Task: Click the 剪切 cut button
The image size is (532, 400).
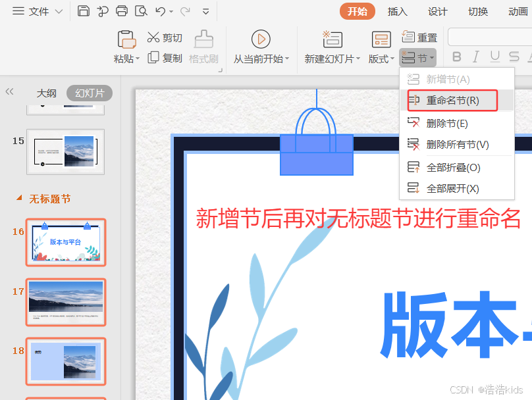Action: (165, 37)
